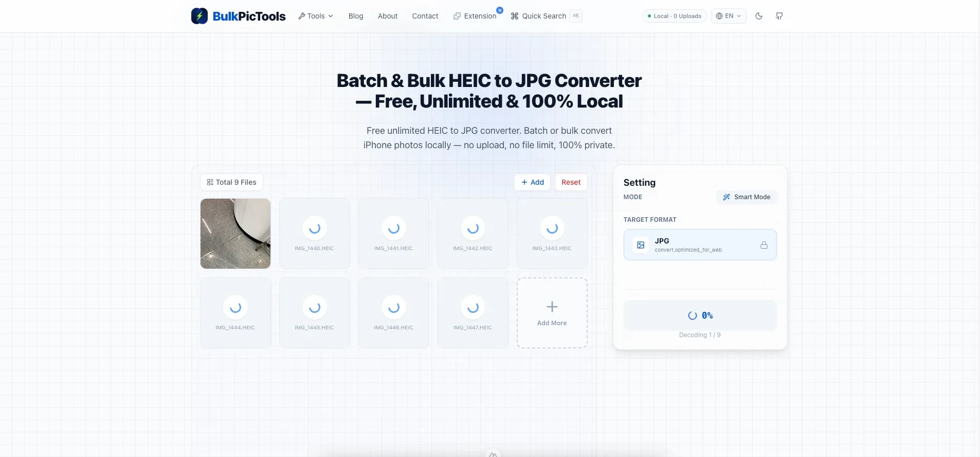The width and height of the screenshot is (980, 457).
Task: Toggle dark mode with the moon icon
Action: [x=759, y=16]
